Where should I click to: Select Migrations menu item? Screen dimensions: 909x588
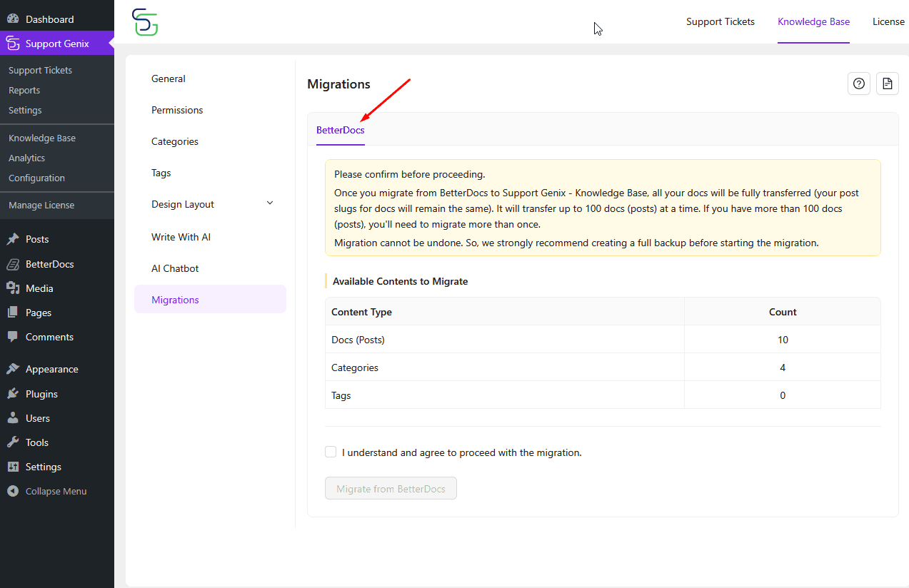[210, 300]
